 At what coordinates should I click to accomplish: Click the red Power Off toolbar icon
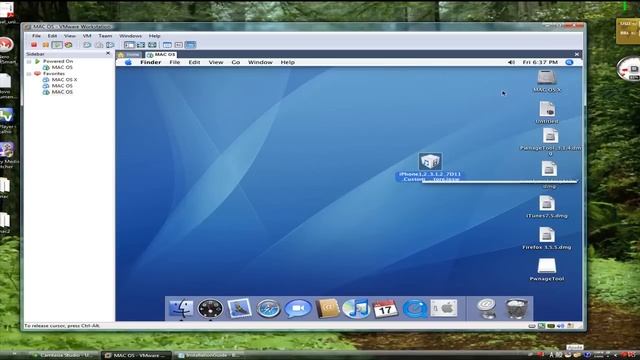tap(34, 45)
